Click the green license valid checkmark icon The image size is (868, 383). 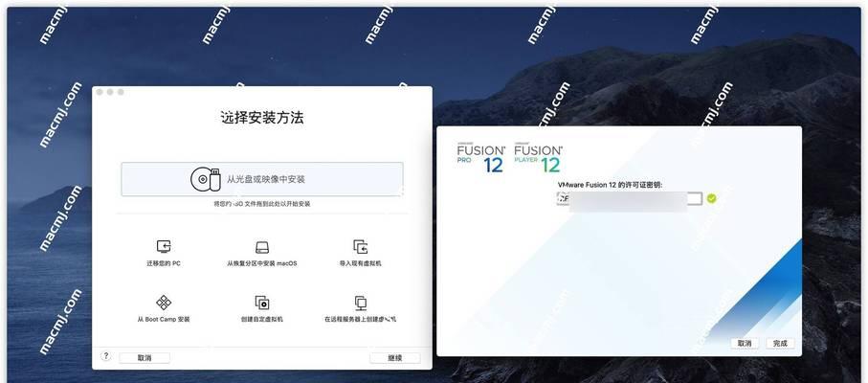(x=711, y=198)
